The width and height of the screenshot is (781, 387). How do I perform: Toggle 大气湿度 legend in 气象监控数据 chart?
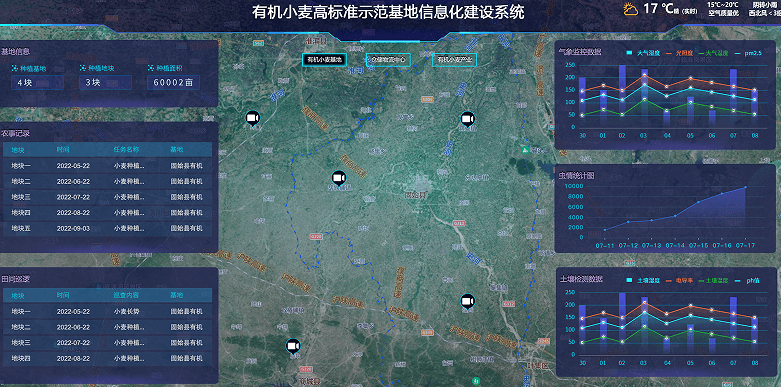[x=643, y=53]
